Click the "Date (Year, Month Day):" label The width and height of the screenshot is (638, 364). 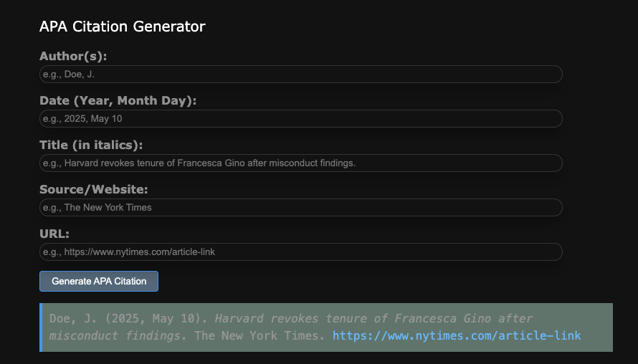[x=118, y=101]
